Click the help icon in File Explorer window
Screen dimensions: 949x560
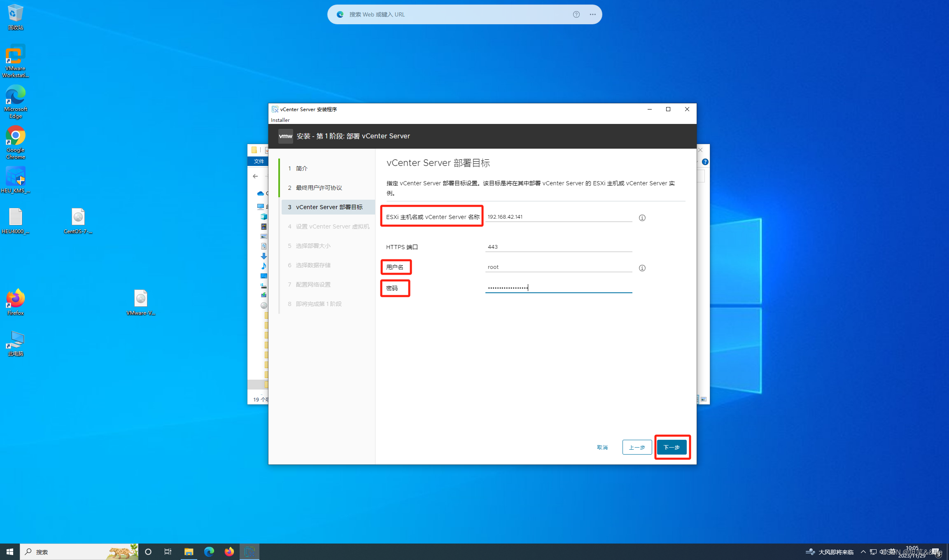point(705,162)
